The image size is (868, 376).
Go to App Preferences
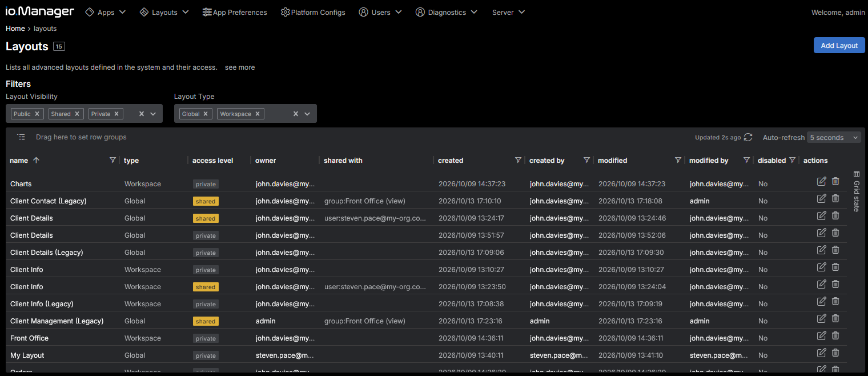click(x=235, y=12)
